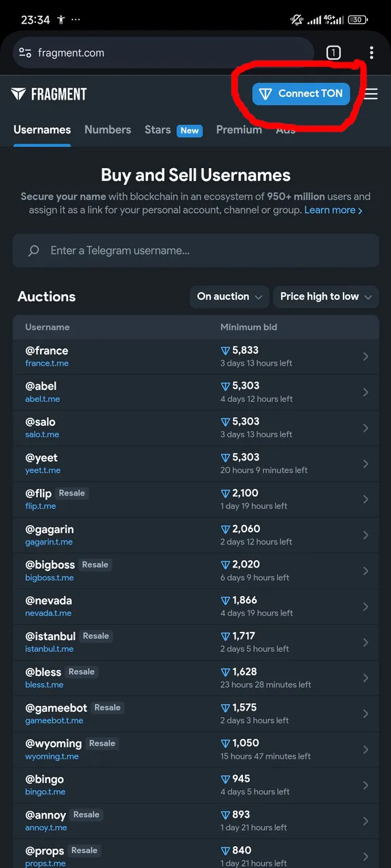Tap the Fragment logo
391x868 pixels.
tap(49, 94)
